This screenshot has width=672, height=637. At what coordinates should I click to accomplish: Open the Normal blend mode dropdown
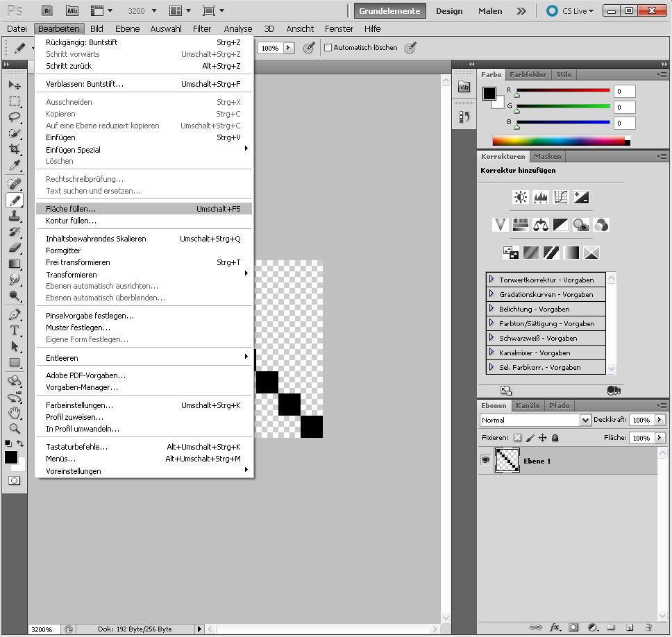(535, 420)
